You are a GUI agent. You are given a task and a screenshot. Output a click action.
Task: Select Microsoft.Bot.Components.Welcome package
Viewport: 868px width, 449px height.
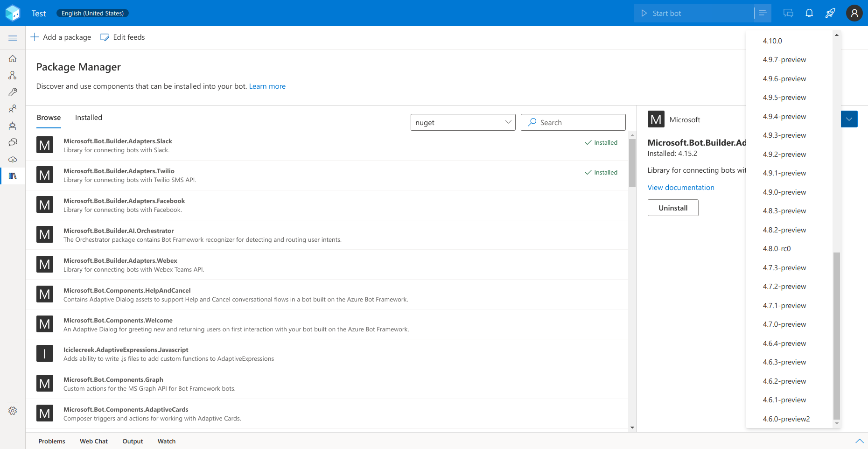click(327, 324)
